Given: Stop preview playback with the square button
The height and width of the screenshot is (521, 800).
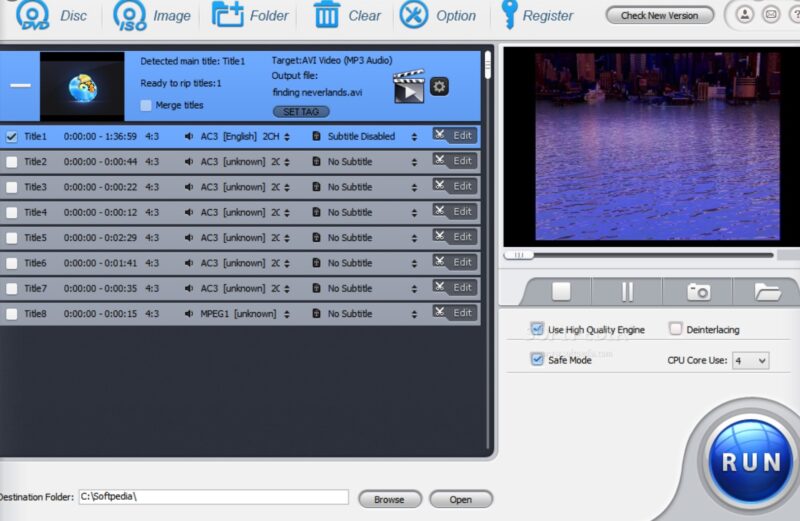Looking at the screenshot, I should point(561,292).
